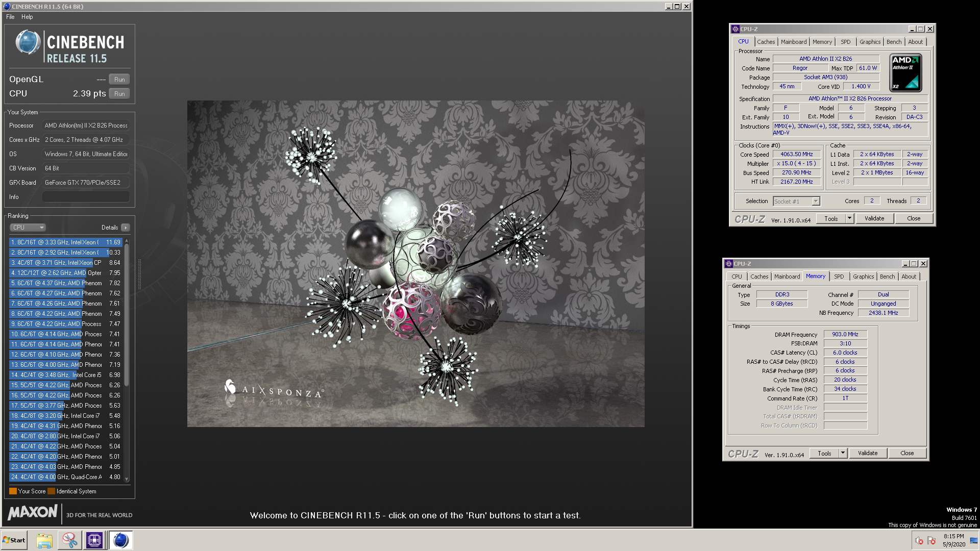
Task: Run the OpenGL benchmark
Action: [x=119, y=80]
